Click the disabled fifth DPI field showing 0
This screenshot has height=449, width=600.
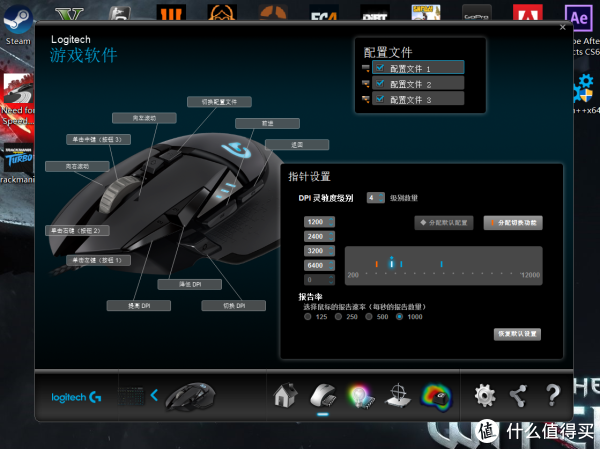coord(320,280)
